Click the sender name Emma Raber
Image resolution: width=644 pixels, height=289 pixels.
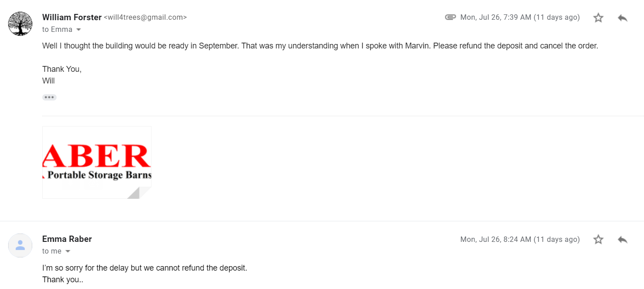click(x=67, y=239)
